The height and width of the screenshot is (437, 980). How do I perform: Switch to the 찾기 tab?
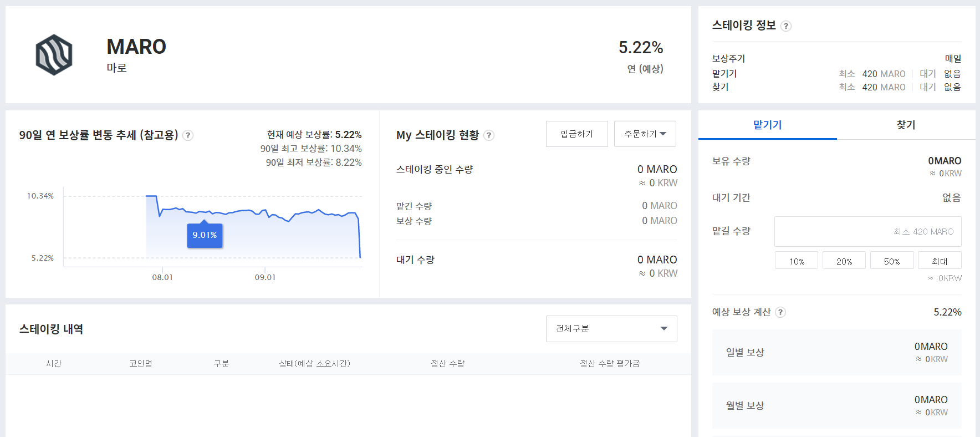pyautogui.click(x=906, y=125)
